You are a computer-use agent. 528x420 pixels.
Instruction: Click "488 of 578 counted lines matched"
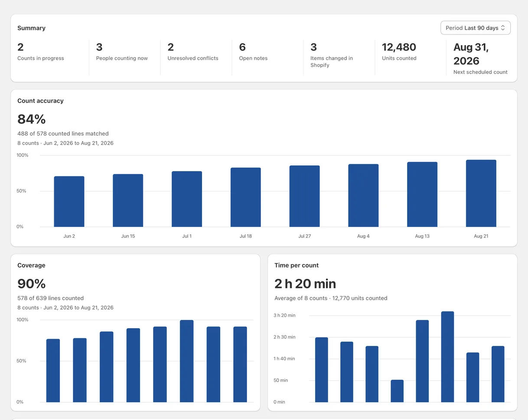(x=63, y=133)
